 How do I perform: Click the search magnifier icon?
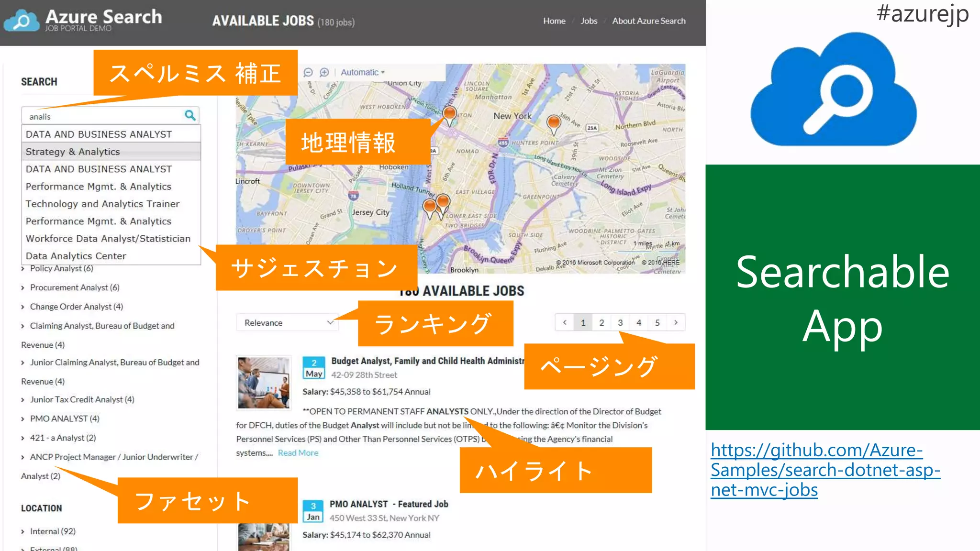190,115
